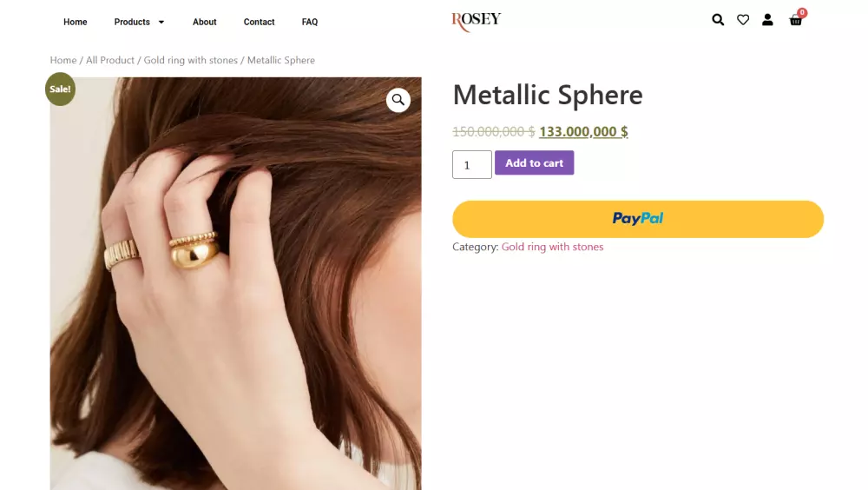Click Home in the breadcrumb trail
868x490 pixels.
(63, 60)
